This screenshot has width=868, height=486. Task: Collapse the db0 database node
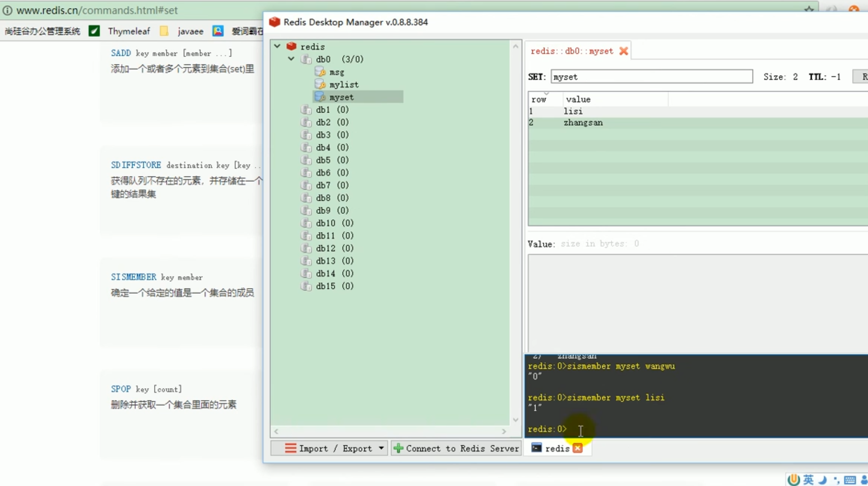coord(291,59)
